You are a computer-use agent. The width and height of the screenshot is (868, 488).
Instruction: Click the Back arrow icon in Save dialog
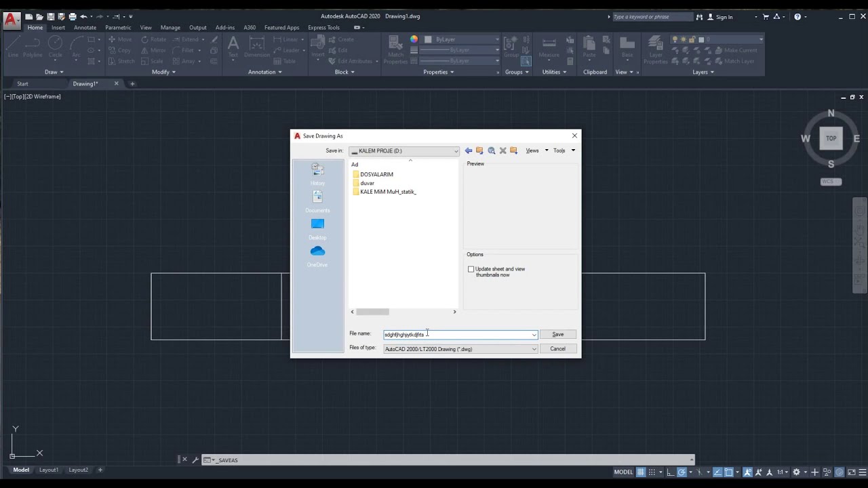pos(469,150)
